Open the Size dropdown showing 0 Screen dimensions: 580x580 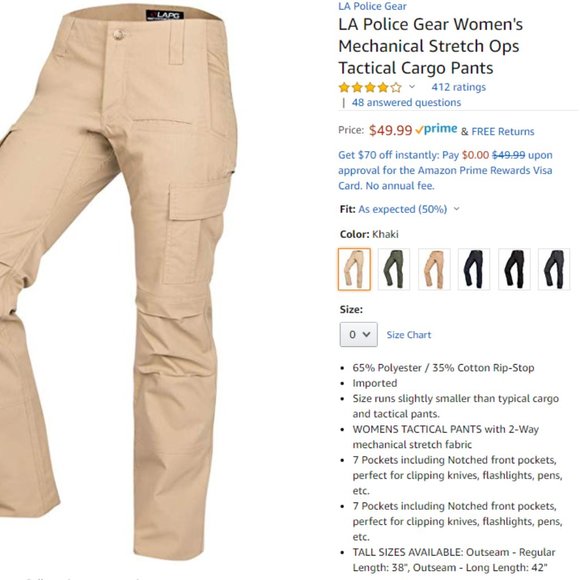pos(358,334)
